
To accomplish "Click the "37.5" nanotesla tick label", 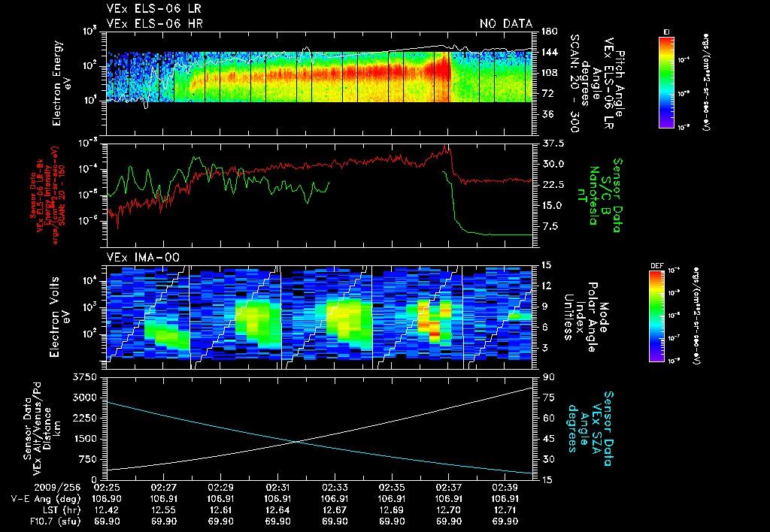I will [552, 144].
